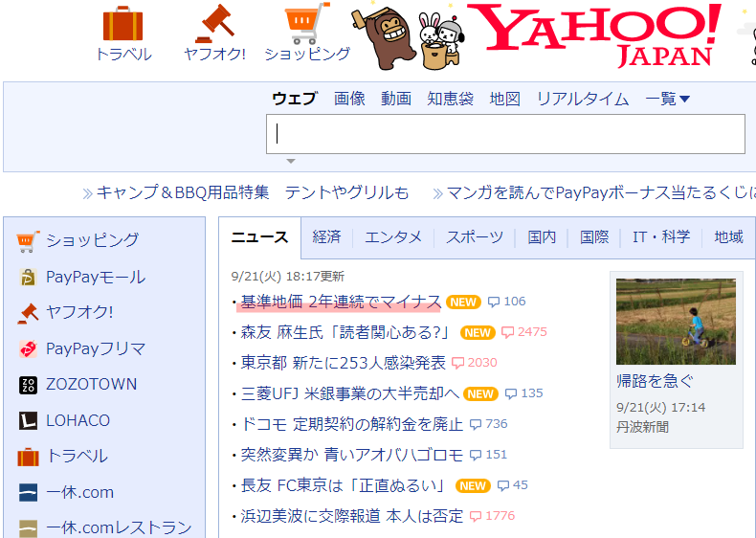Click the Yahoo! Japan logo
This screenshot has height=538, width=756.
point(593,34)
